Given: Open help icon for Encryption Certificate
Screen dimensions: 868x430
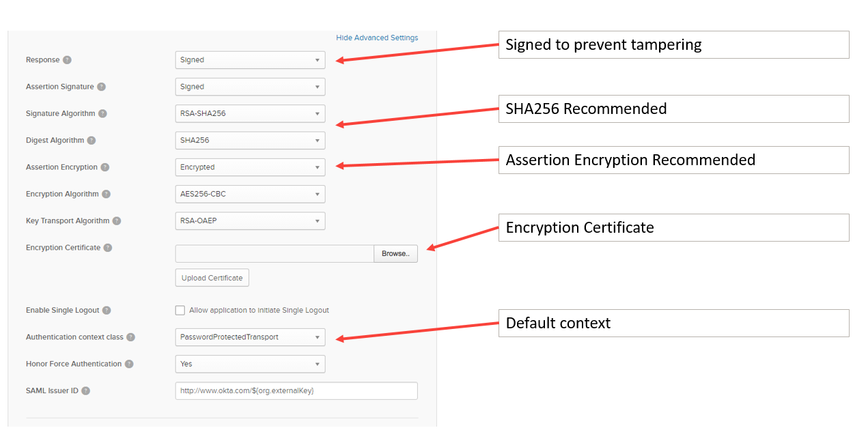Looking at the screenshot, I should 108,248.
